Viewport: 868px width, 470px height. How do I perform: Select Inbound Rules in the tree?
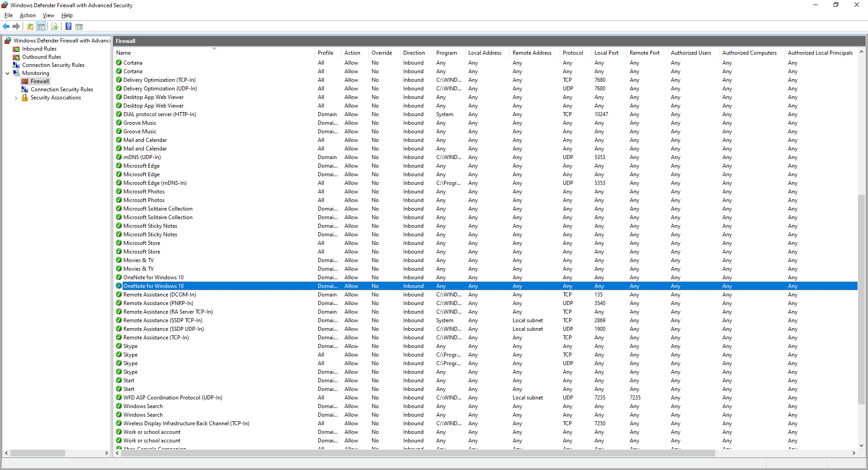[x=39, y=49]
